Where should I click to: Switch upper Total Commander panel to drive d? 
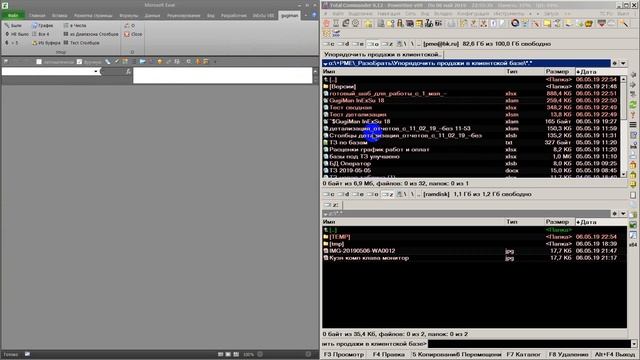[344, 44]
